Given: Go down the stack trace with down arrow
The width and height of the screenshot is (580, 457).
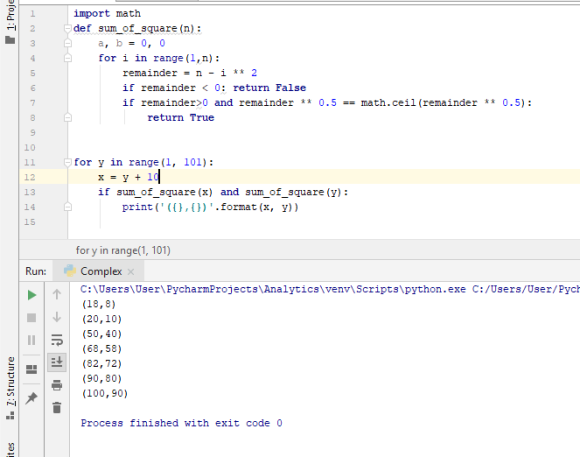Looking at the screenshot, I should [57, 317].
